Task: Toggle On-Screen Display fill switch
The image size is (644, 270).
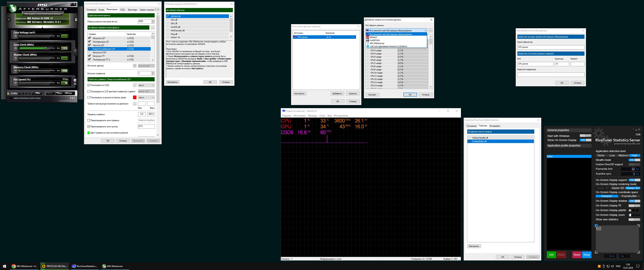Action: [634, 206]
